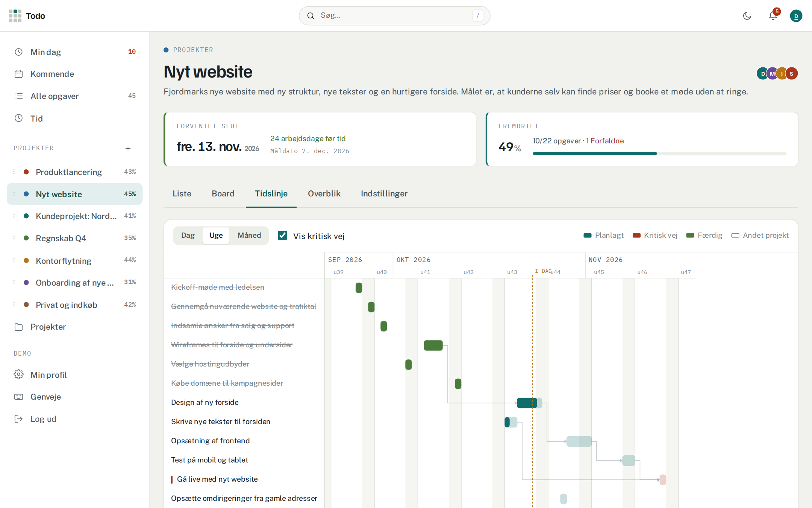Grab drag handle beside Produktlancering

[x=14, y=172]
